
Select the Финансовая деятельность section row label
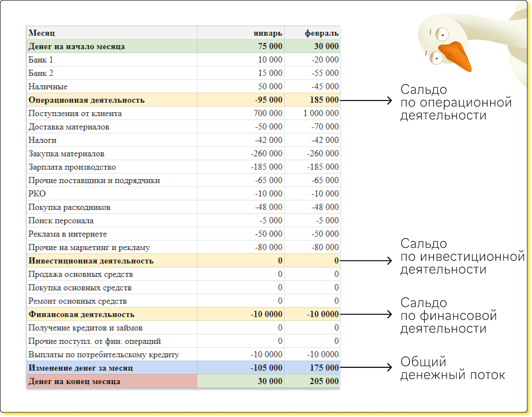pos(81,314)
